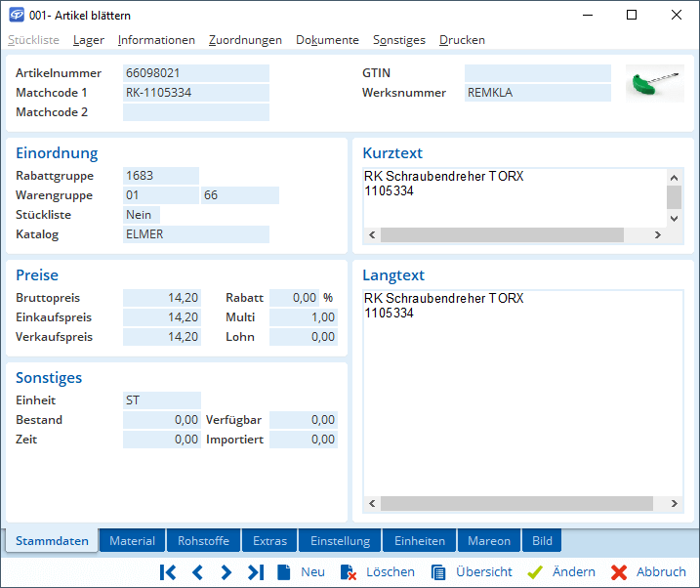Switch to the Material tab
Screen dimensions: 700x588
[x=132, y=541]
